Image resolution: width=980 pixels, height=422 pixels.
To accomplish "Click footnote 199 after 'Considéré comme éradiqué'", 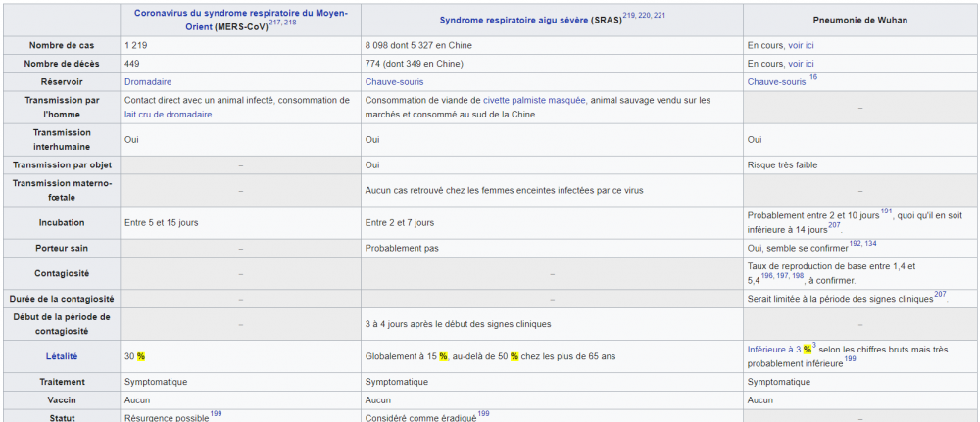I will coord(483,414).
